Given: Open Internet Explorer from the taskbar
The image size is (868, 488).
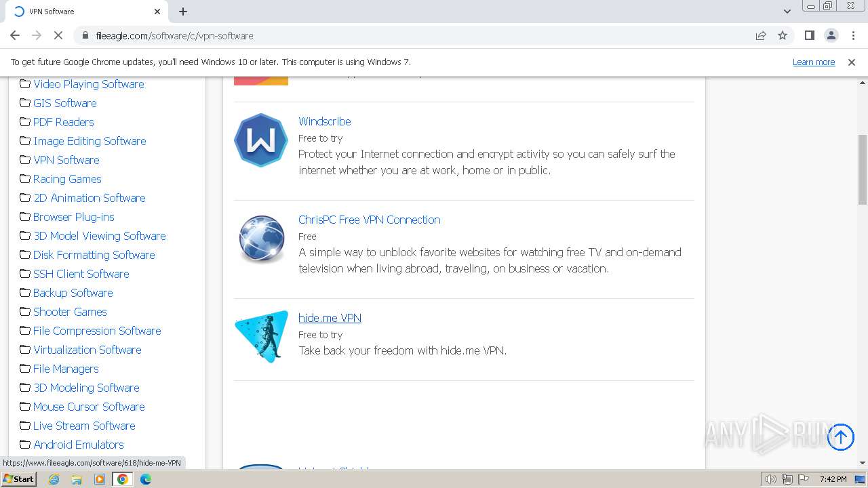Looking at the screenshot, I should coord(54,479).
